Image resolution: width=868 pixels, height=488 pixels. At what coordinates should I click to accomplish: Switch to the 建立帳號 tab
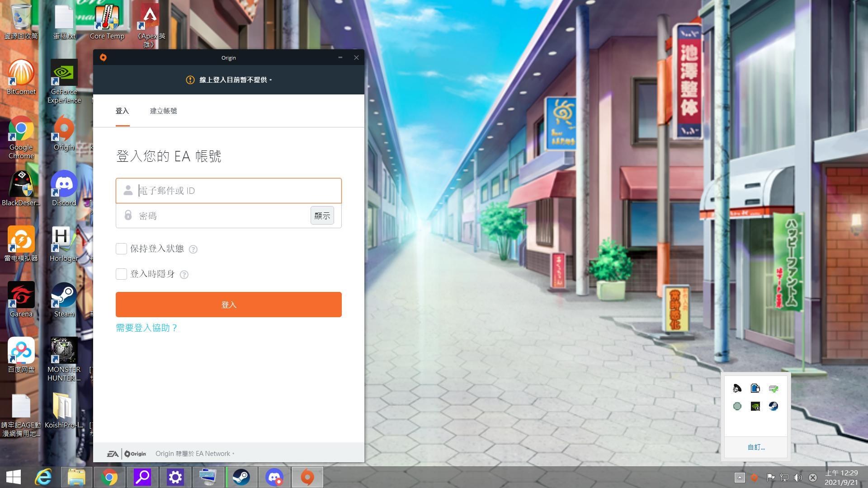click(164, 111)
